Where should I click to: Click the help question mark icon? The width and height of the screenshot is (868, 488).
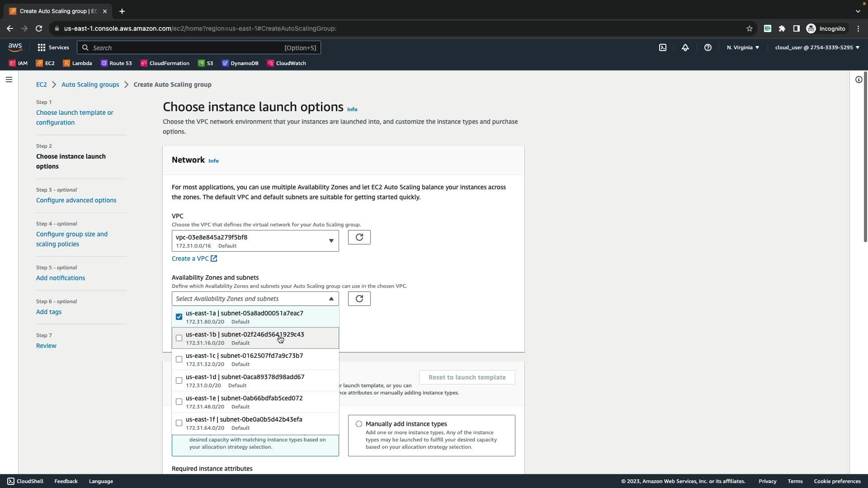708,47
